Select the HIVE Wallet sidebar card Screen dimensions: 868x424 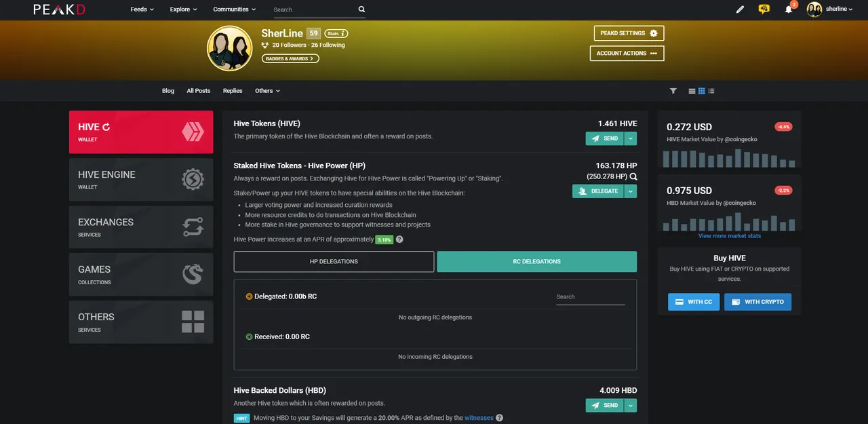click(x=141, y=132)
